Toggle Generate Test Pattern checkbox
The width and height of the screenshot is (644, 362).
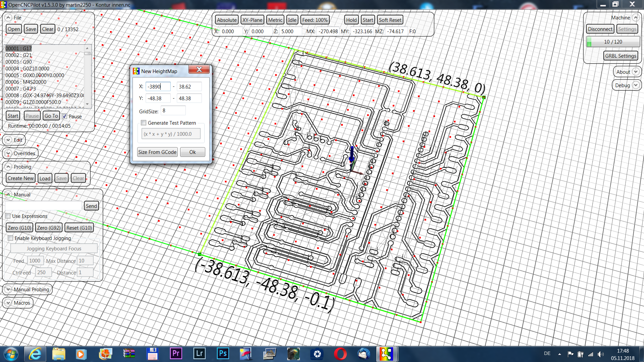143,122
